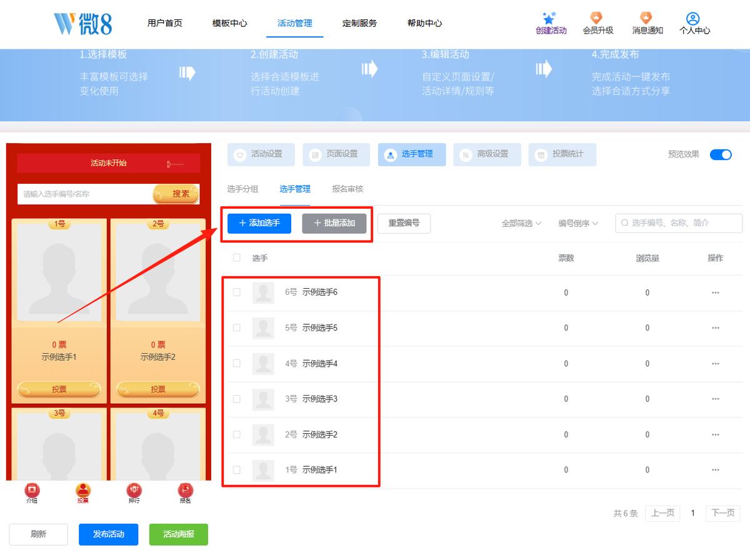The width and height of the screenshot is (750, 560).
Task: Click the 选手编号、名称、简介 search field
Action: pyautogui.click(x=679, y=223)
